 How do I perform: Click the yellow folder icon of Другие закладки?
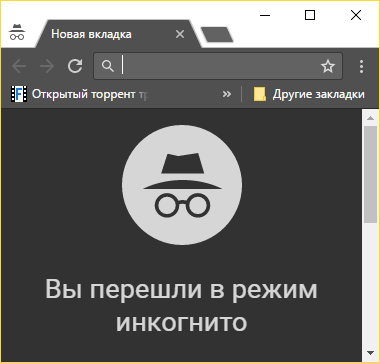260,94
